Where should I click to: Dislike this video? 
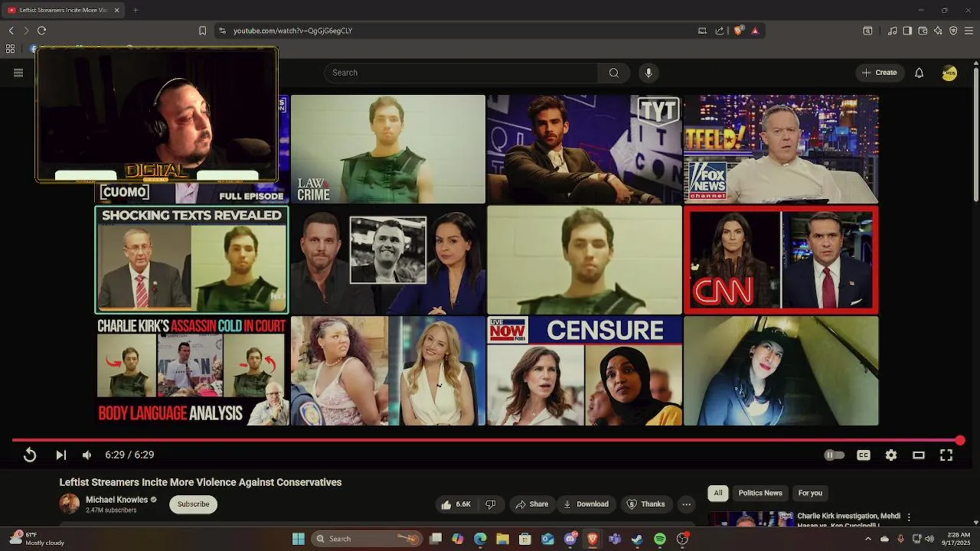(x=491, y=504)
